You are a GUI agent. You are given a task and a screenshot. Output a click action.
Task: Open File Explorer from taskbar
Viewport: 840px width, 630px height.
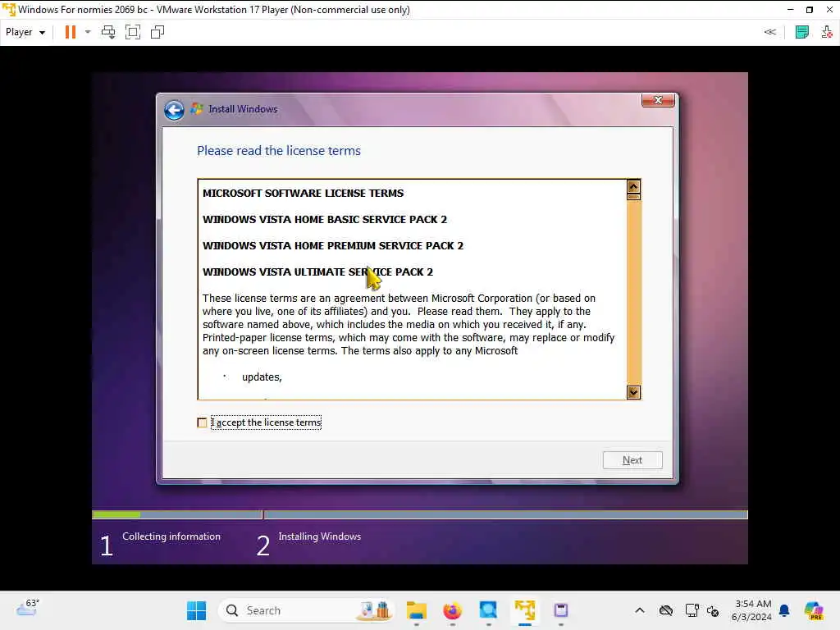click(416, 610)
